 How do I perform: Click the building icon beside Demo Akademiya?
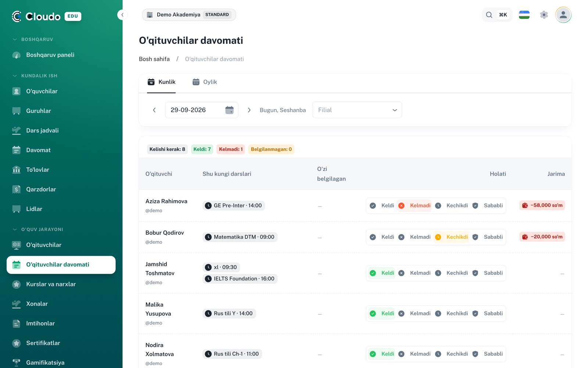click(x=150, y=15)
